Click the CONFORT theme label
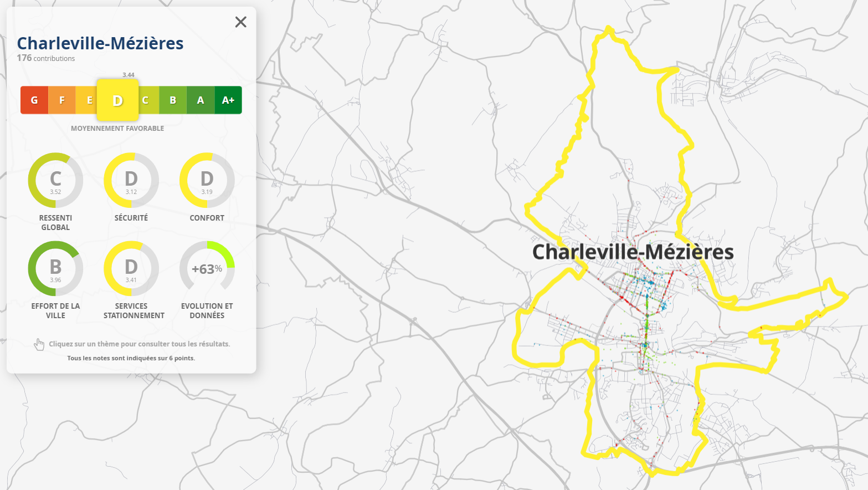Viewport: 868px width, 490px height. click(207, 218)
